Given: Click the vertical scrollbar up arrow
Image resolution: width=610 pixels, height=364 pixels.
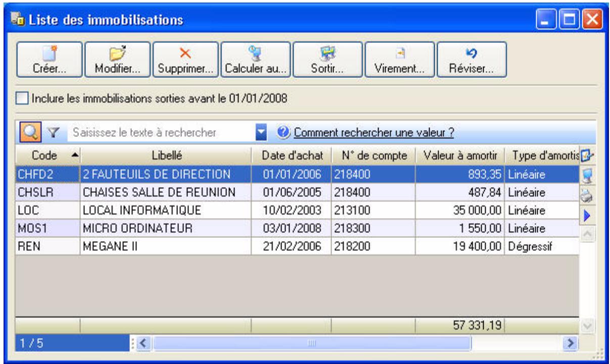Looking at the screenshot, I should tap(587, 234).
